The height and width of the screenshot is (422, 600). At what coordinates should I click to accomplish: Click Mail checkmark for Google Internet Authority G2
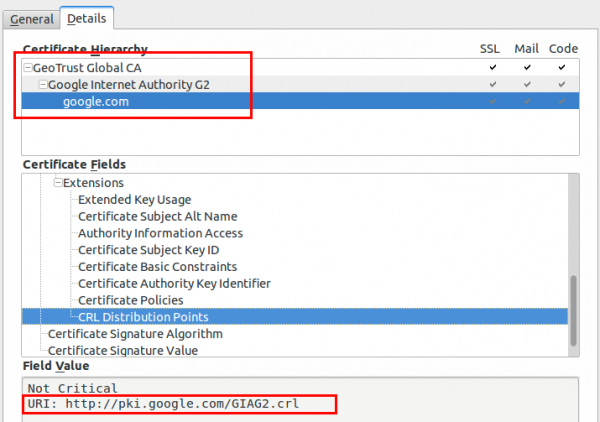point(527,84)
